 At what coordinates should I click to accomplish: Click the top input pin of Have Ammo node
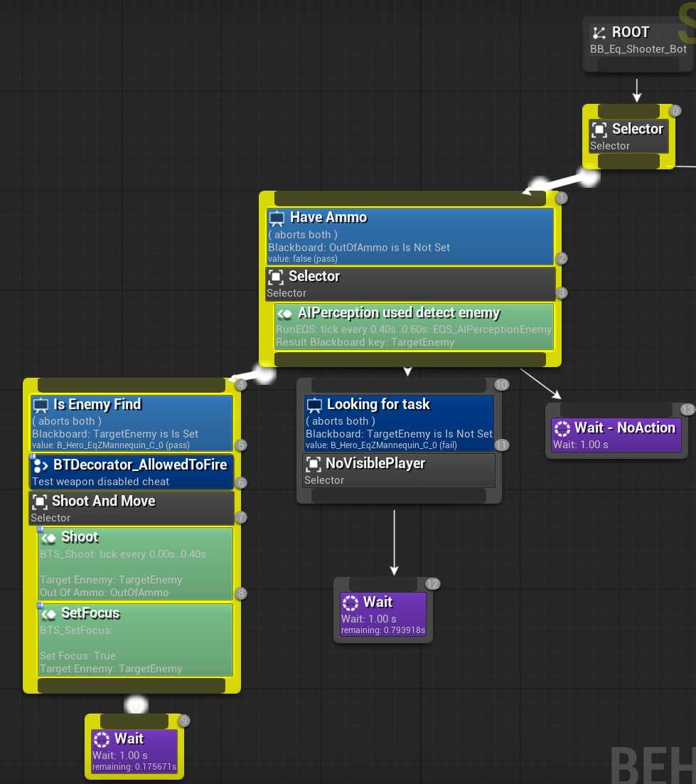tap(409, 198)
